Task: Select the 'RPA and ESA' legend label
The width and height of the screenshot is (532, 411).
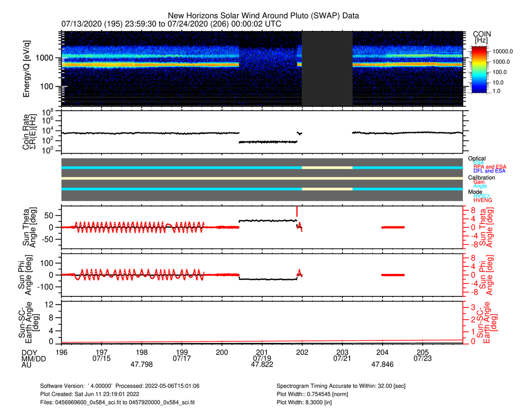Action: point(489,167)
